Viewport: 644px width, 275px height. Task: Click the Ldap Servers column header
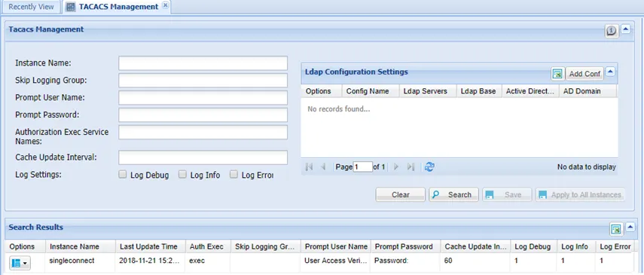tap(428, 91)
